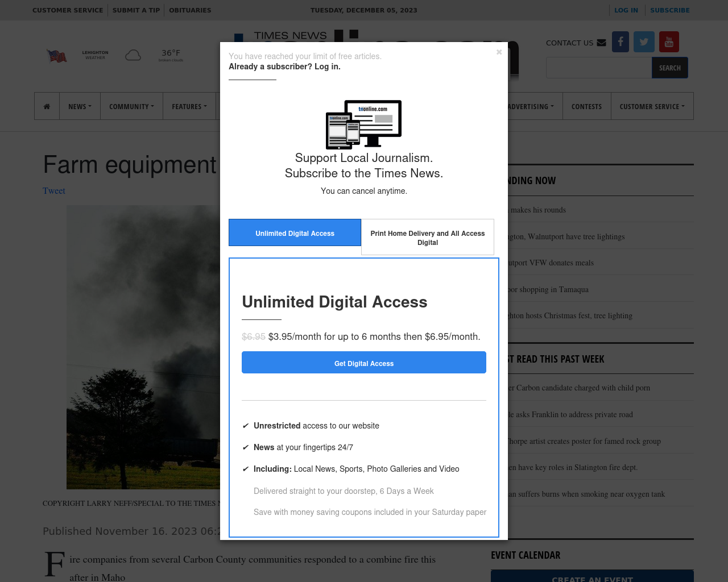Viewport: 728px width, 582px height.
Task: Open the Contests menu item
Action: pyautogui.click(x=586, y=106)
